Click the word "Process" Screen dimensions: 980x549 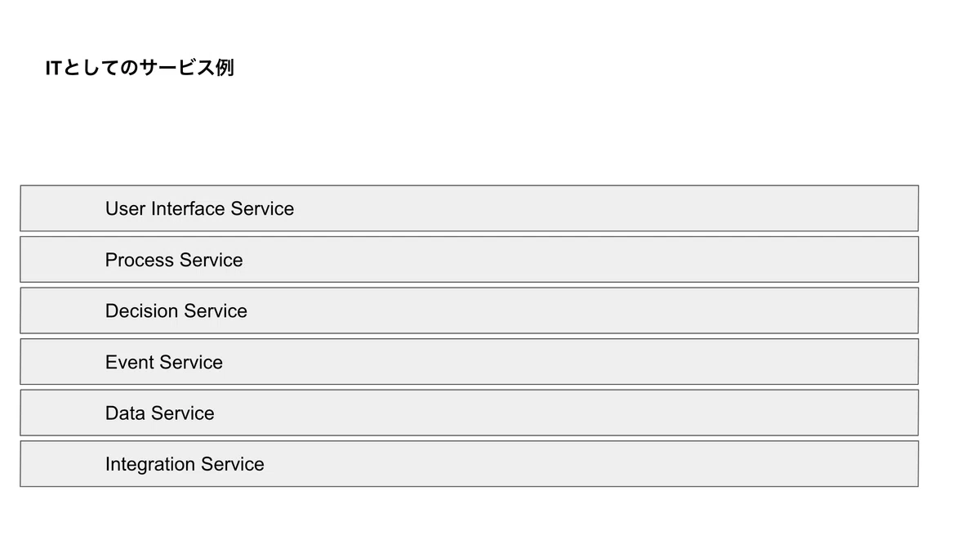(x=140, y=260)
